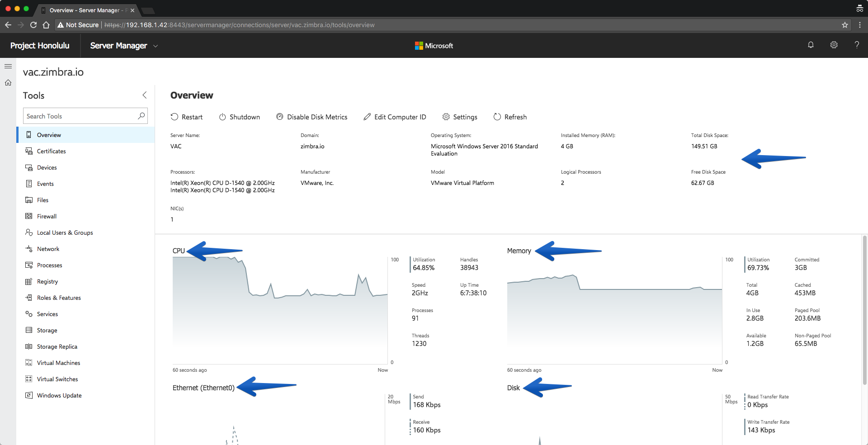The height and width of the screenshot is (445, 868).
Task: Reload the page in browser
Action: coord(33,25)
